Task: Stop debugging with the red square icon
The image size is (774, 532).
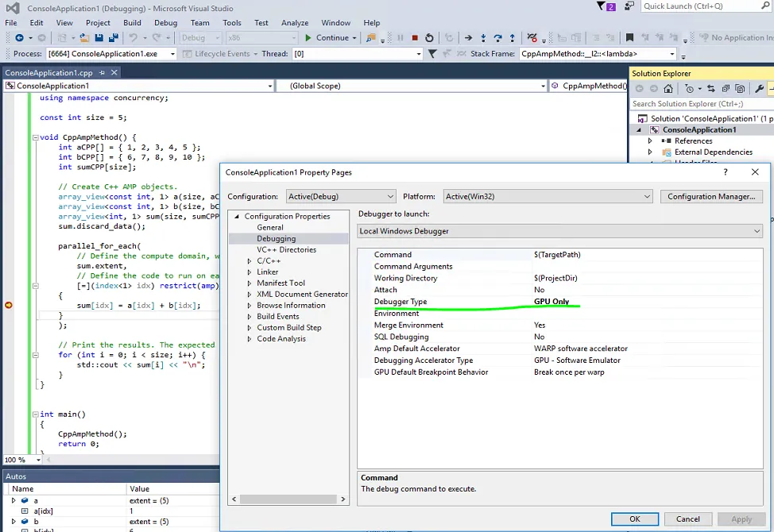Action: [x=415, y=37]
